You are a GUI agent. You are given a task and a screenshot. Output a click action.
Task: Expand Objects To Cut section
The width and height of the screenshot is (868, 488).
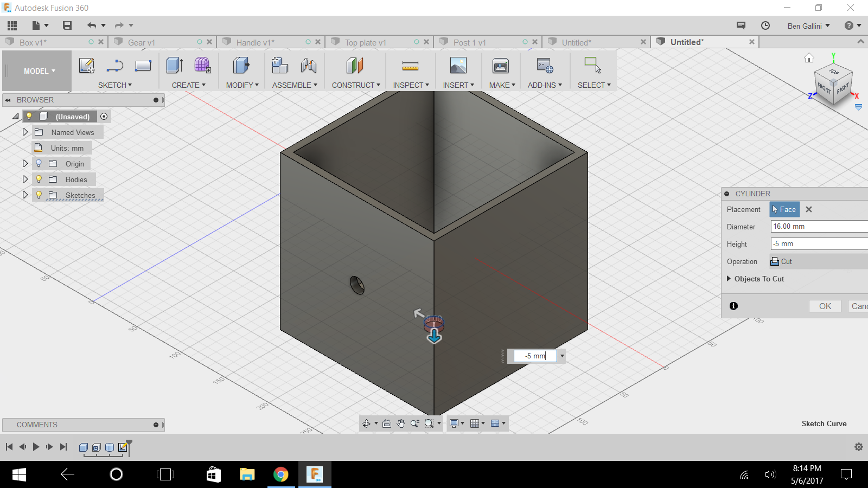click(729, 279)
